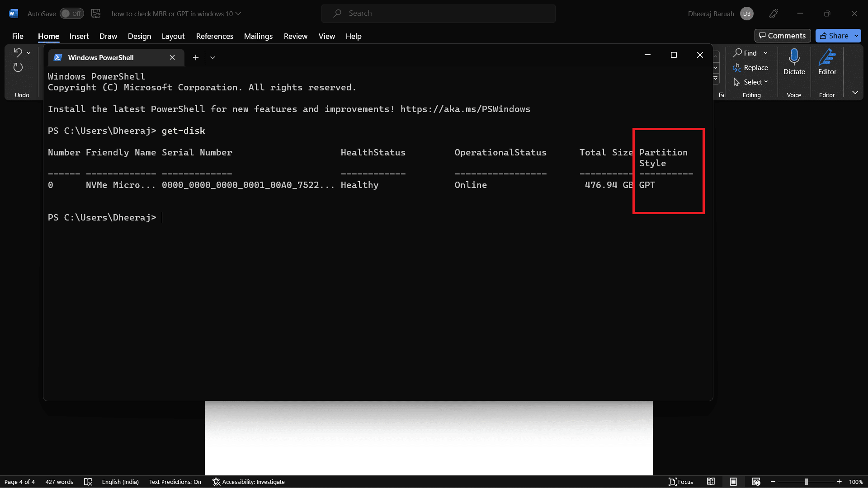Viewport: 868px width, 488px height.
Task: Click the Draw tab icon in ribbon
Action: [x=107, y=36]
